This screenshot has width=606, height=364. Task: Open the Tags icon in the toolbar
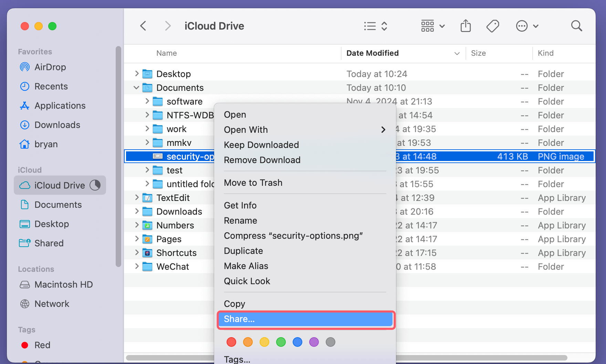point(492,25)
